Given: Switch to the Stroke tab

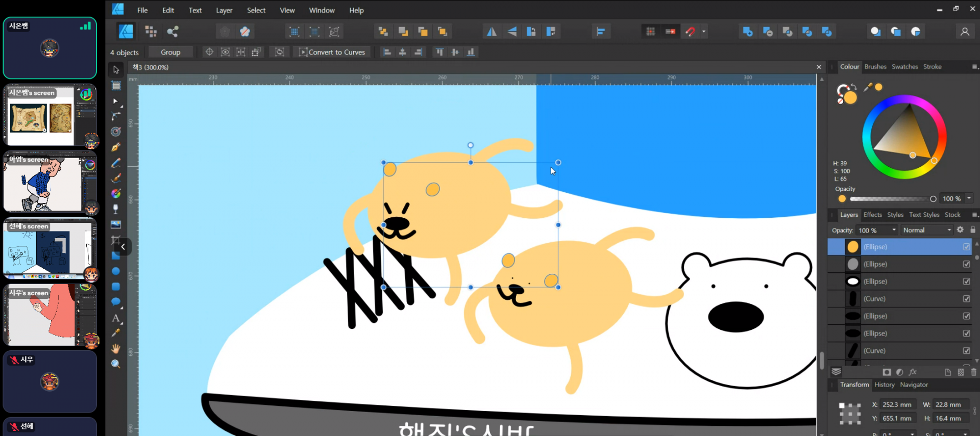Looking at the screenshot, I should (x=932, y=67).
